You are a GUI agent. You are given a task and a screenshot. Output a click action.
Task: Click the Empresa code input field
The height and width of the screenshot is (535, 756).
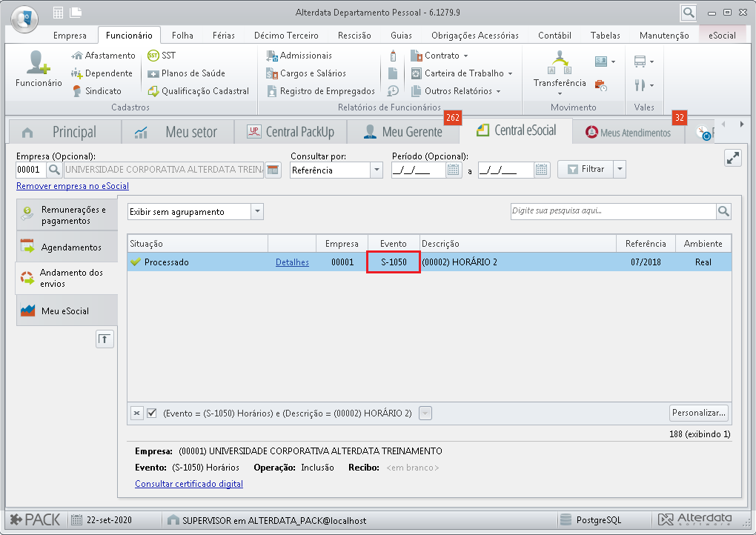pyautogui.click(x=31, y=170)
